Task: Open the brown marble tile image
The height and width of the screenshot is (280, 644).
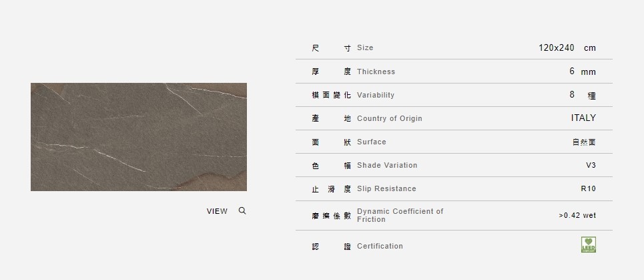Action: coord(139,137)
